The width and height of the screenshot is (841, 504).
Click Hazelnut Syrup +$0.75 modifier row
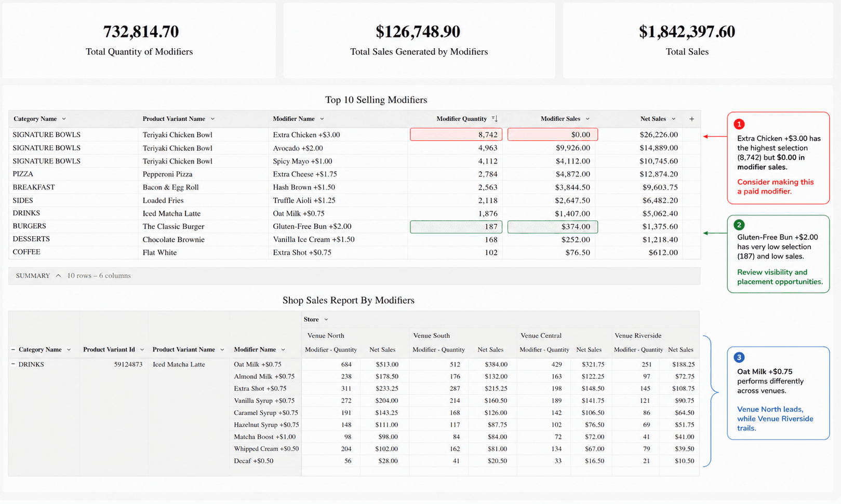(x=266, y=425)
